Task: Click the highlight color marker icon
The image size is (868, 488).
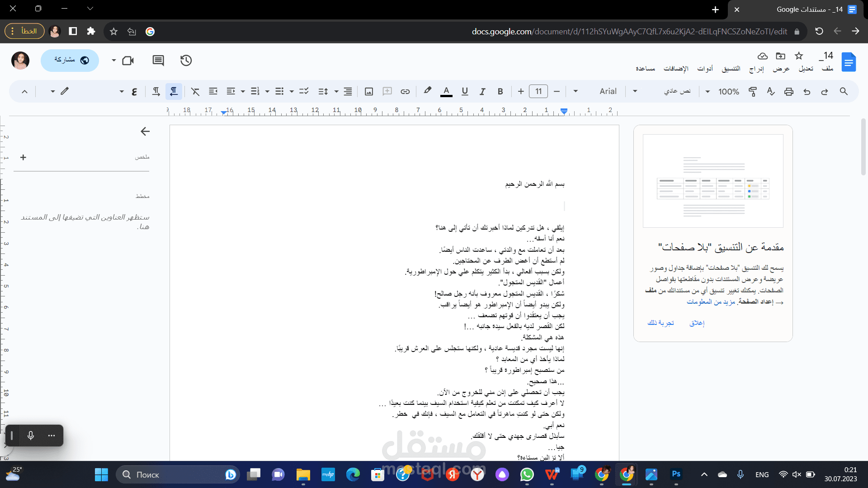Action: coord(427,91)
